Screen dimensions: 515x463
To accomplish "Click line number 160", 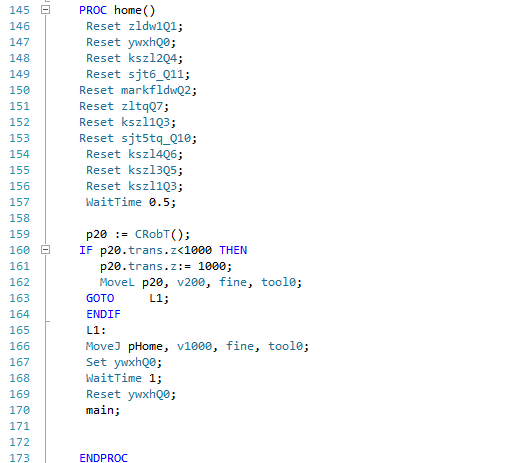I will (x=20, y=250).
